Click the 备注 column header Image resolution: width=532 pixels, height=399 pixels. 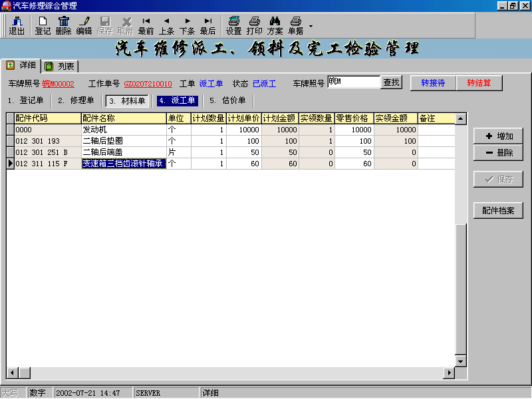[x=436, y=118]
